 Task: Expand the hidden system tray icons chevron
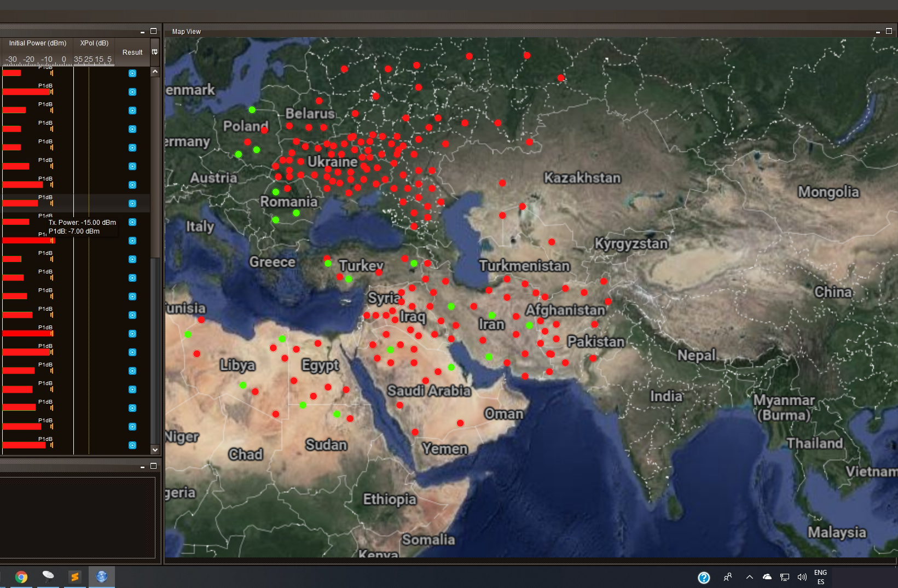(x=749, y=577)
